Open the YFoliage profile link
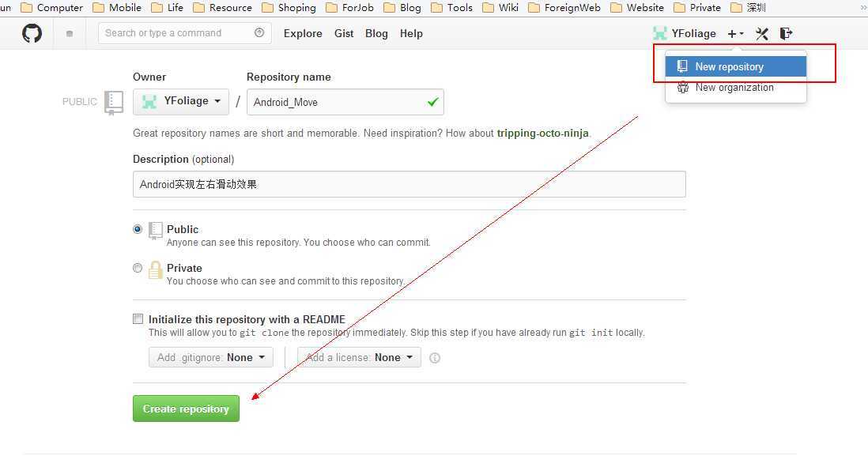Screen dimensions: 868x467 pos(693,34)
